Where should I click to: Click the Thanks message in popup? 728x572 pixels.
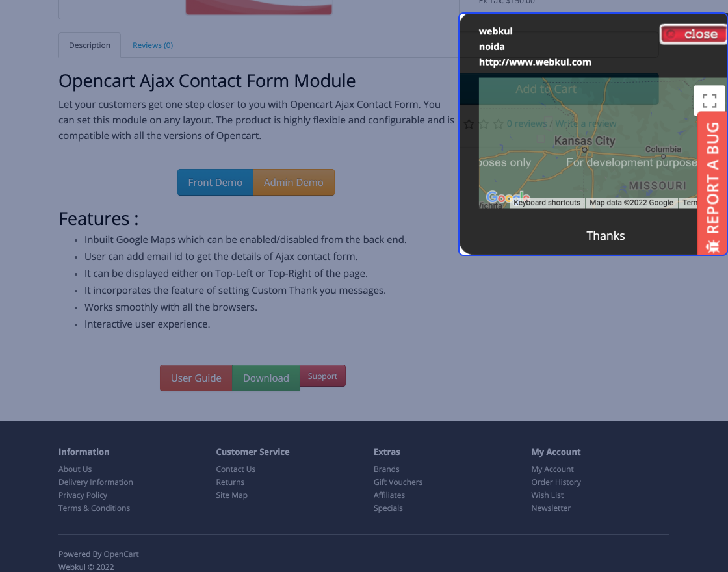[605, 236]
